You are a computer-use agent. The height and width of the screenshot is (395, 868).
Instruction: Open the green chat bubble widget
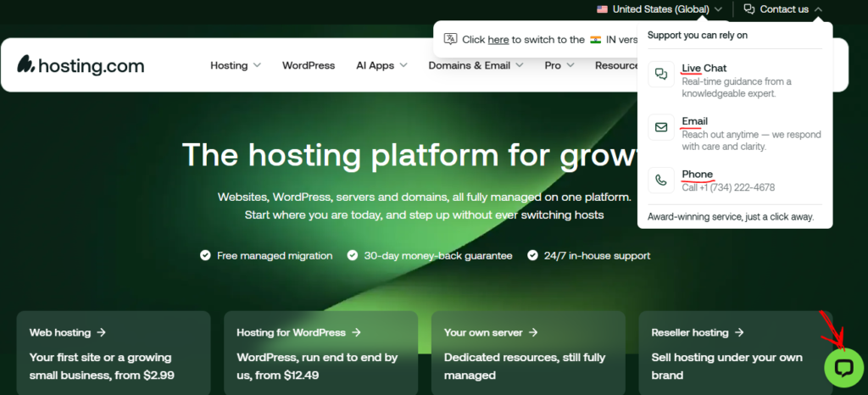[x=843, y=367]
